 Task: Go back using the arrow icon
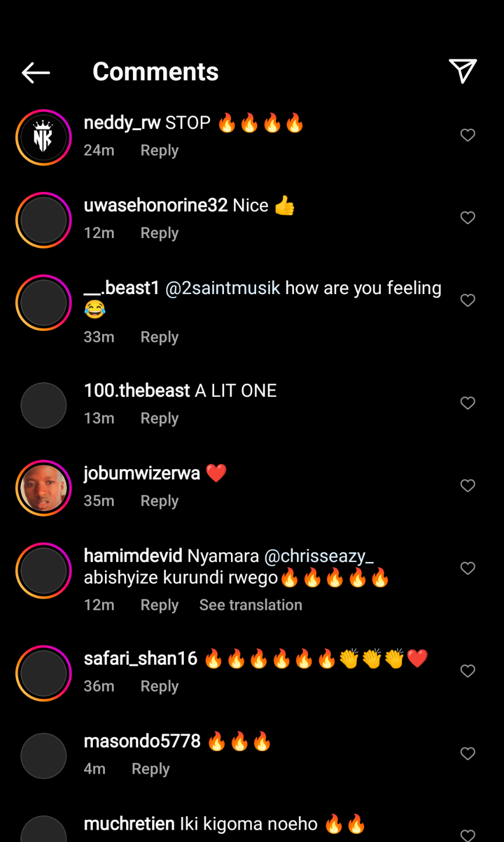pyautogui.click(x=36, y=72)
